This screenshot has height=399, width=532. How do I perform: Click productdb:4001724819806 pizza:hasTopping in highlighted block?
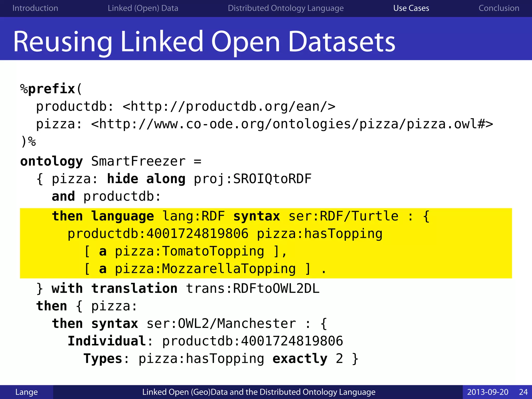pos(225,234)
